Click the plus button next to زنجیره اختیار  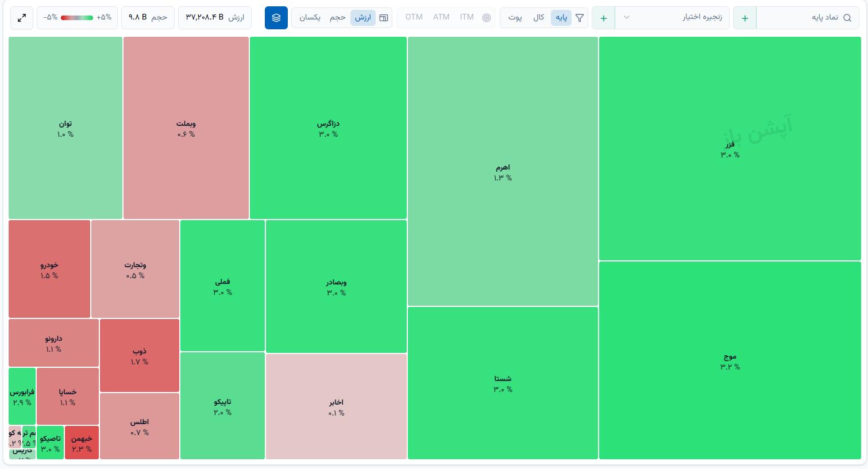[604, 18]
